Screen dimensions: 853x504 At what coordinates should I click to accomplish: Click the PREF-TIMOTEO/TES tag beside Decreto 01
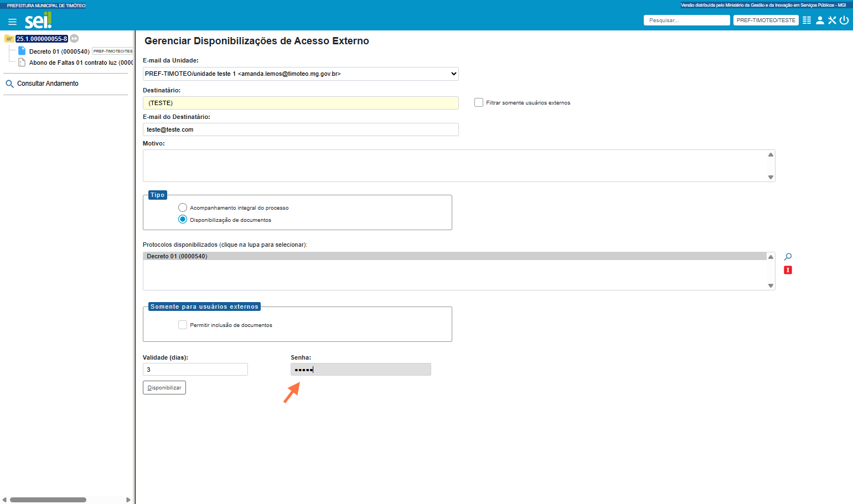pos(112,51)
